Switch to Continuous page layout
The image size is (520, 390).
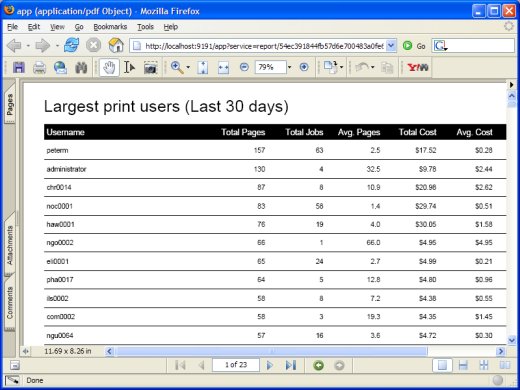coord(463,365)
